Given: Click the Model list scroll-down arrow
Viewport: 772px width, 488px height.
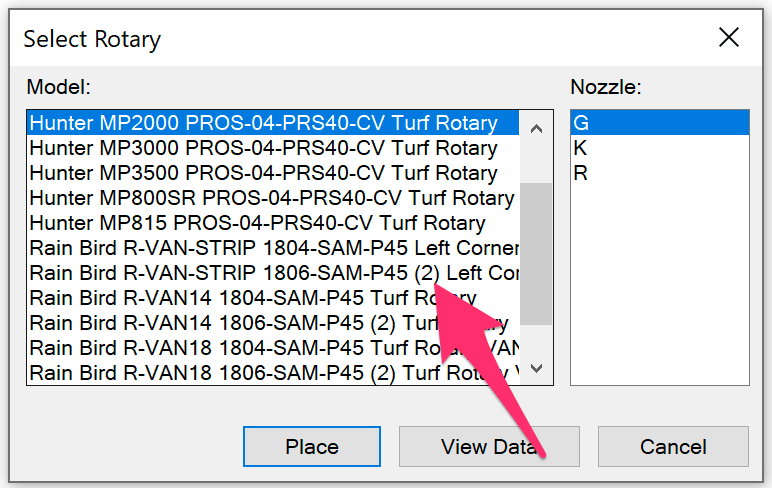Looking at the screenshot, I should click(x=536, y=367).
